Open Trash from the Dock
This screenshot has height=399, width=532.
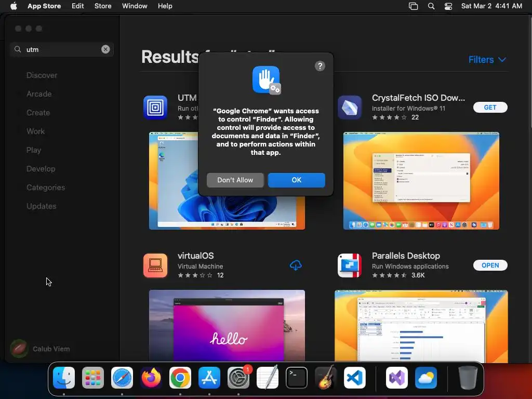(x=468, y=378)
